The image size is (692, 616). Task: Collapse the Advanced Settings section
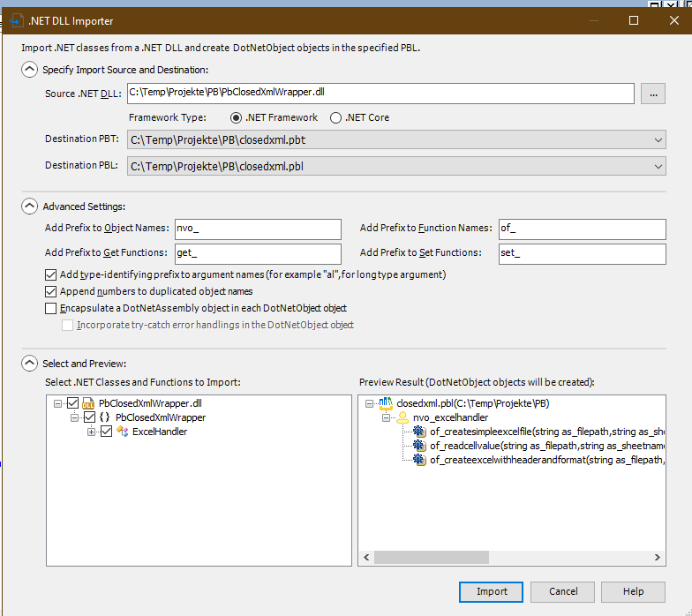(x=30, y=207)
